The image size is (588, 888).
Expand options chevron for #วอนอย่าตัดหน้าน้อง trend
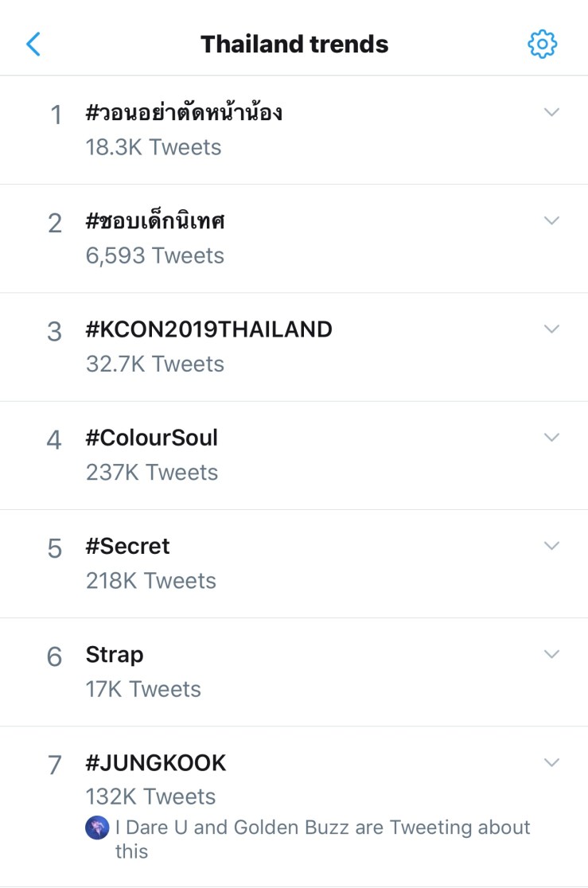click(551, 112)
